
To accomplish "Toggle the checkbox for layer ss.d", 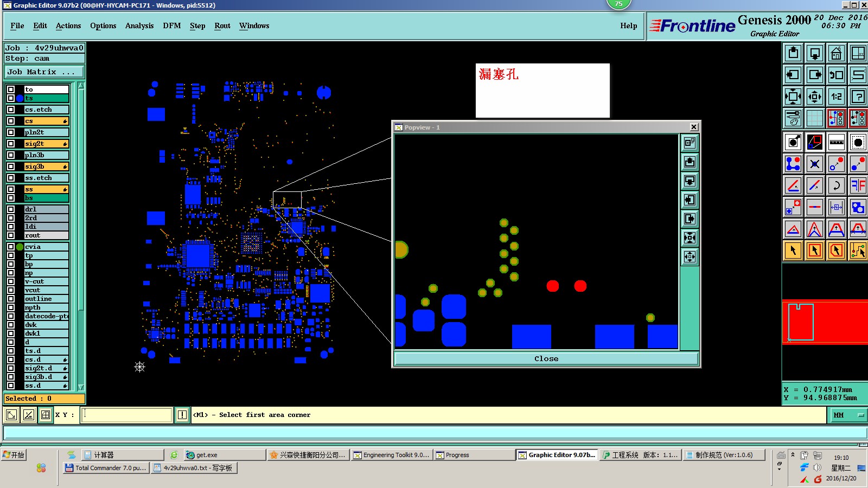I will pyautogui.click(x=11, y=386).
